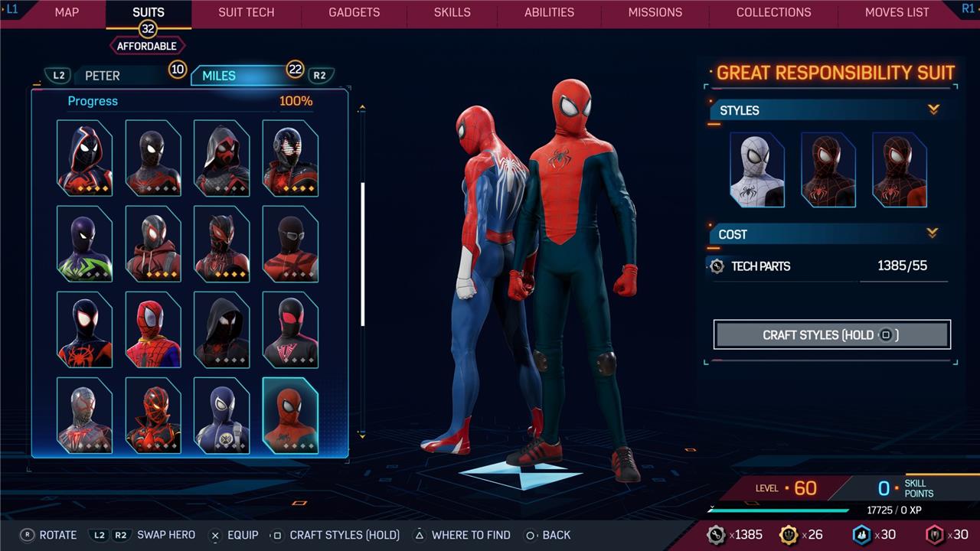
Task: Click the gold city token icon
Action: click(788, 535)
